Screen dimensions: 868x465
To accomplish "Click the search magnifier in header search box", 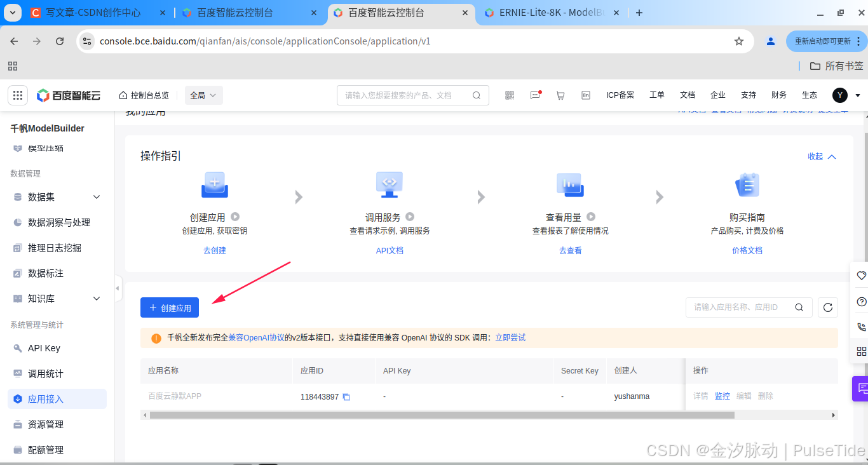I will point(477,95).
